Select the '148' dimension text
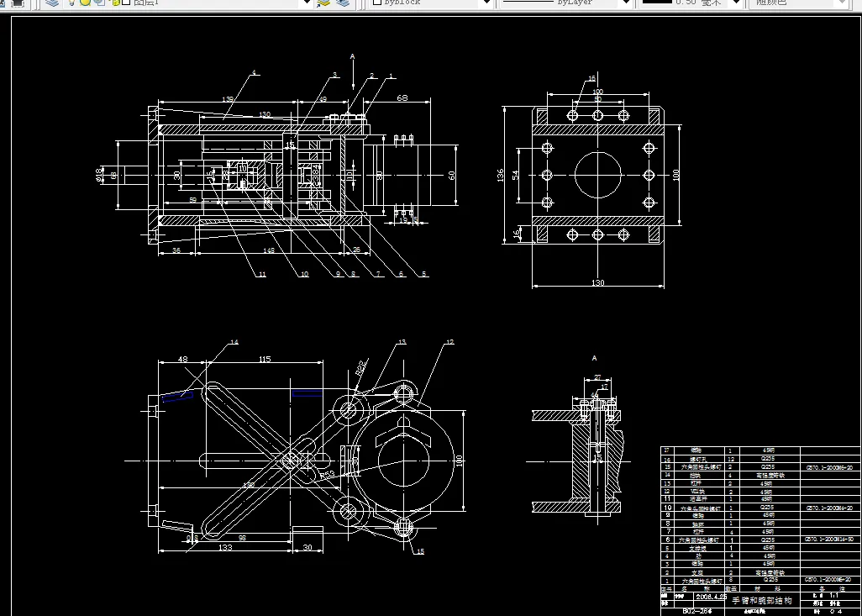The width and height of the screenshot is (862, 616). [x=269, y=250]
